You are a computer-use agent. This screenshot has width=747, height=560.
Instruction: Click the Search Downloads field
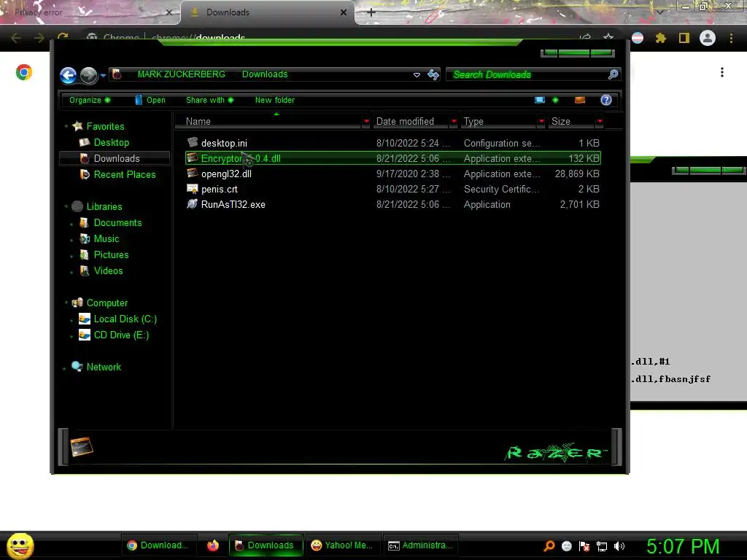[533, 74]
